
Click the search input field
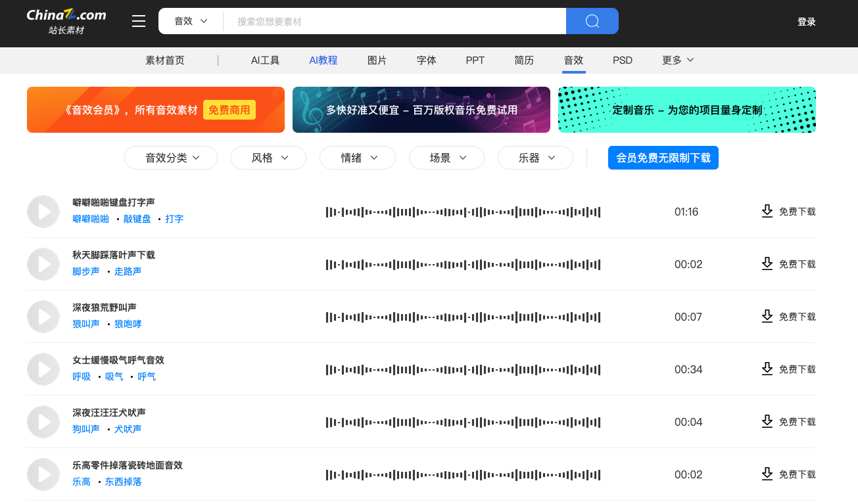[394, 21]
